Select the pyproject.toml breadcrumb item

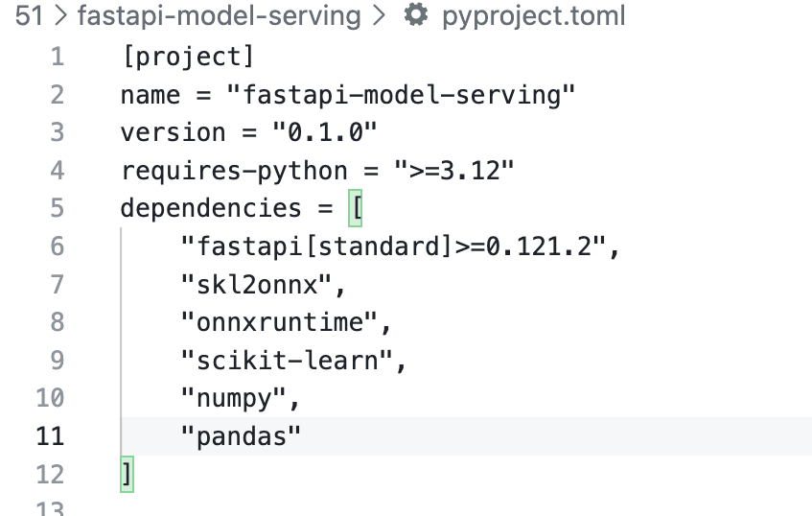534,16
